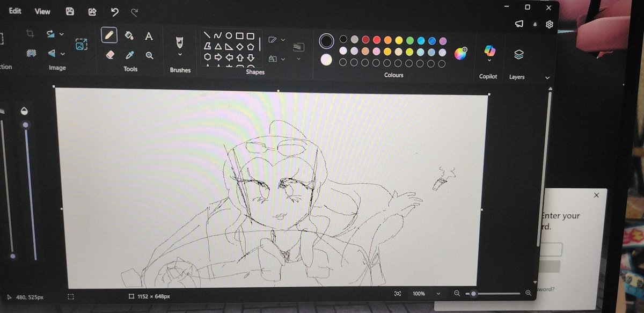
Task: Choose the yellow colour swatch
Action: 399,40
